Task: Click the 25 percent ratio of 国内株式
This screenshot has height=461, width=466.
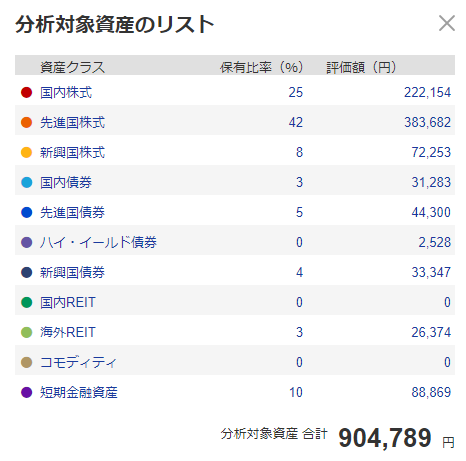Action: 296,92
